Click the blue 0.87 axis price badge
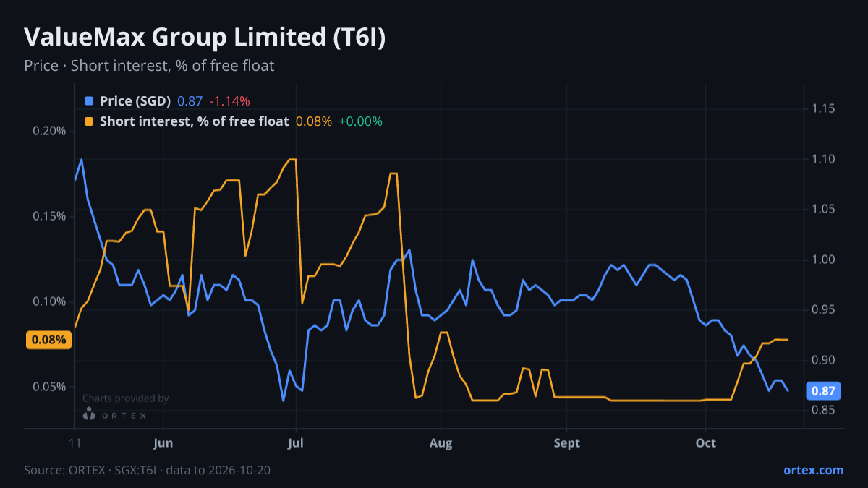This screenshot has width=868, height=488. click(823, 391)
